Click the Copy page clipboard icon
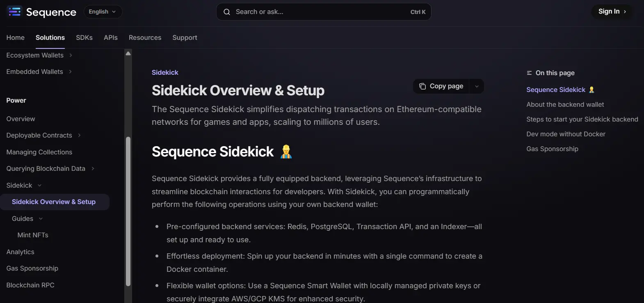644x303 pixels. (422, 86)
